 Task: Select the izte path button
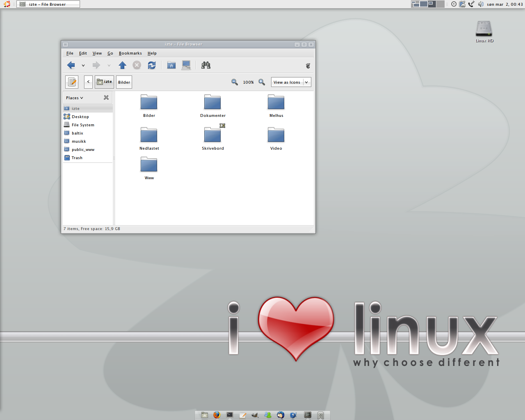coord(104,82)
